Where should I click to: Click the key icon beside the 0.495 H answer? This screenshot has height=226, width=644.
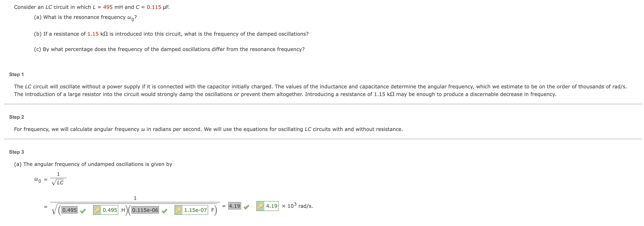click(x=97, y=210)
